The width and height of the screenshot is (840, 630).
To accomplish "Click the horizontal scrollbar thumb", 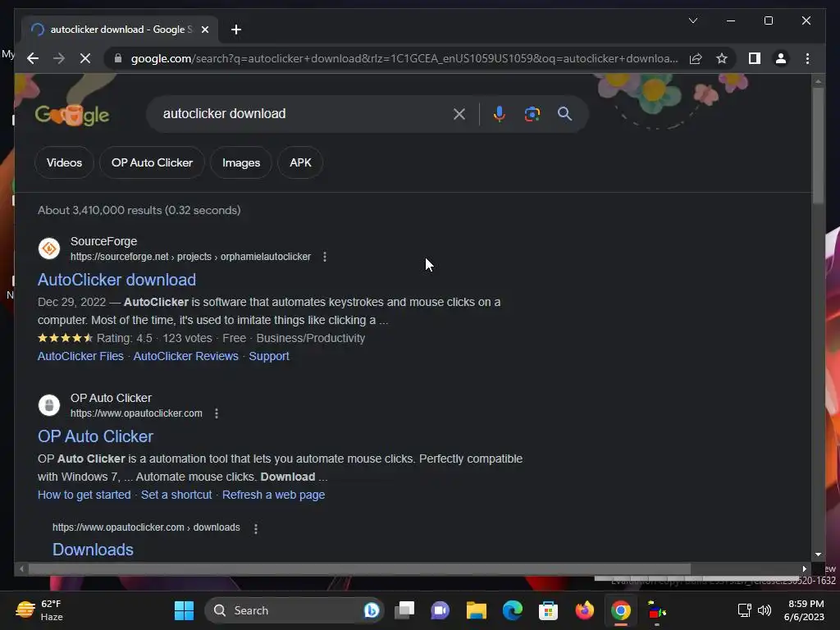I will tap(359, 569).
